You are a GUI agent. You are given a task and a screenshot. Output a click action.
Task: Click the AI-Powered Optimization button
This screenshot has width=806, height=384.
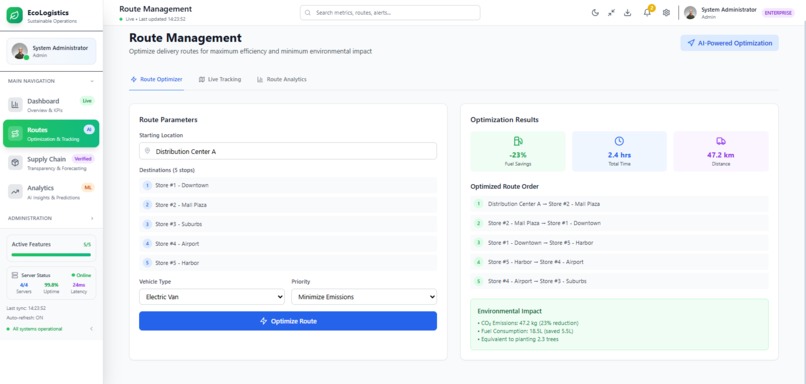click(729, 43)
